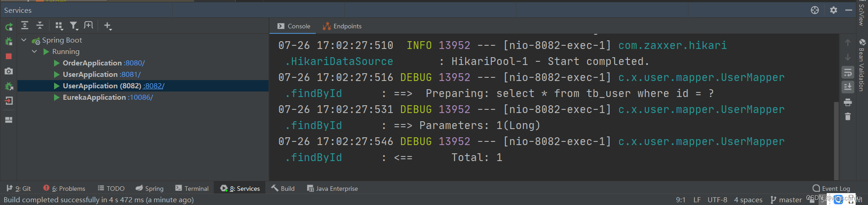Open the Group By dropdown
868x205 pixels.
[x=59, y=26]
